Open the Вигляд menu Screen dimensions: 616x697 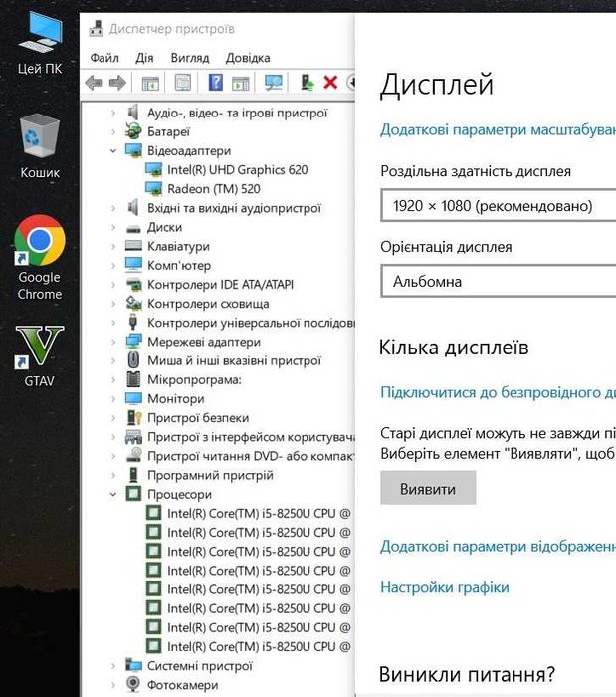[190, 58]
